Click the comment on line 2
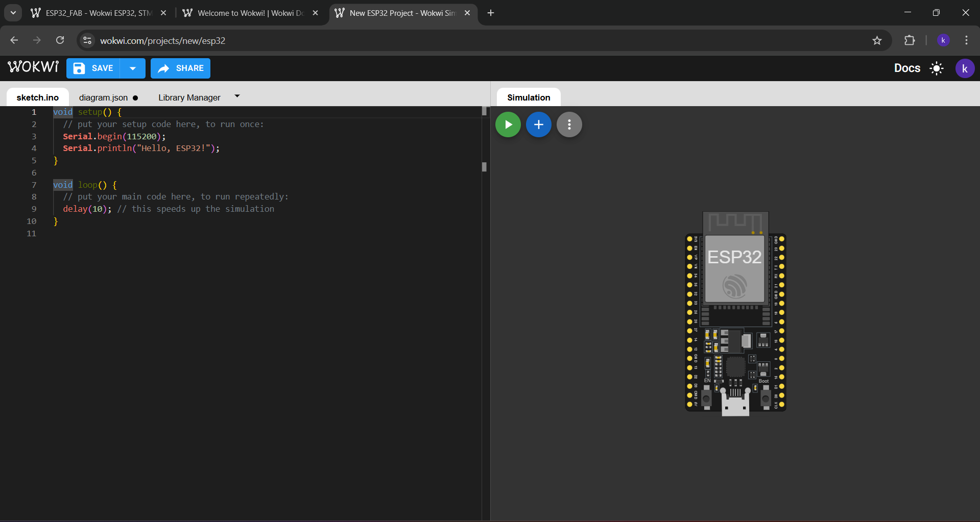Image resolution: width=980 pixels, height=522 pixels. tap(163, 124)
